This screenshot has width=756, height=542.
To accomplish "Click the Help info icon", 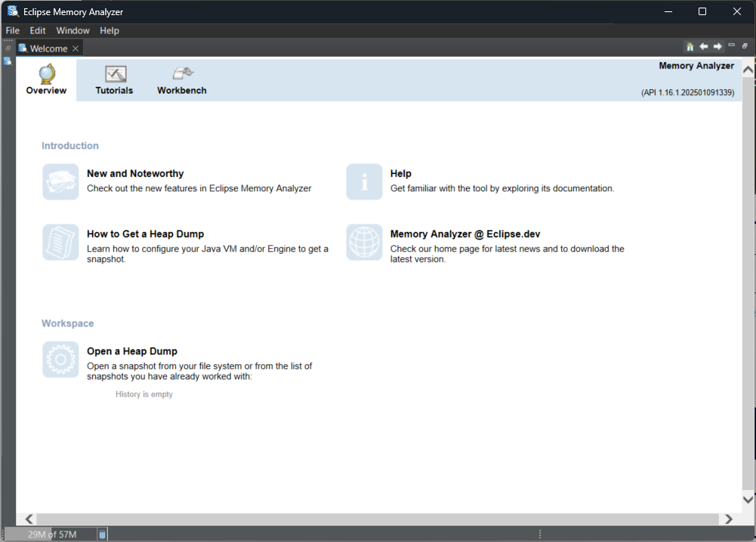I will [364, 181].
